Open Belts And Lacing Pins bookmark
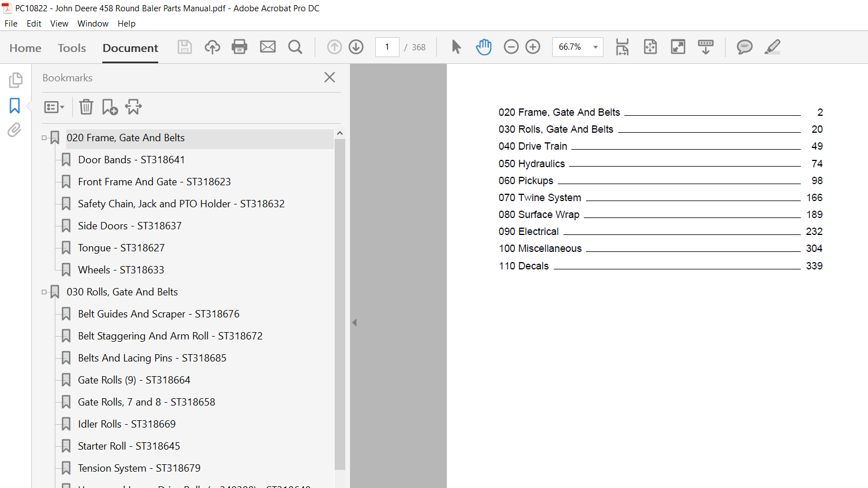The height and width of the screenshot is (488, 868). point(152,358)
